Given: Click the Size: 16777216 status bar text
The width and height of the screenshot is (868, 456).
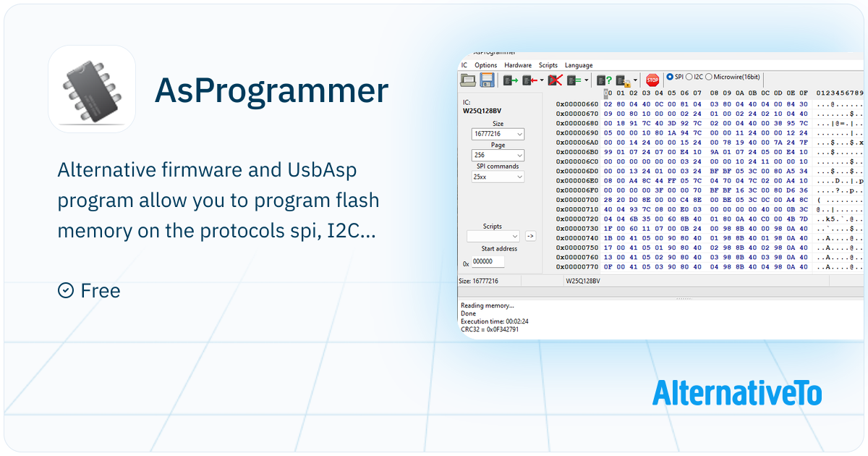Looking at the screenshot, I should 479,281.
